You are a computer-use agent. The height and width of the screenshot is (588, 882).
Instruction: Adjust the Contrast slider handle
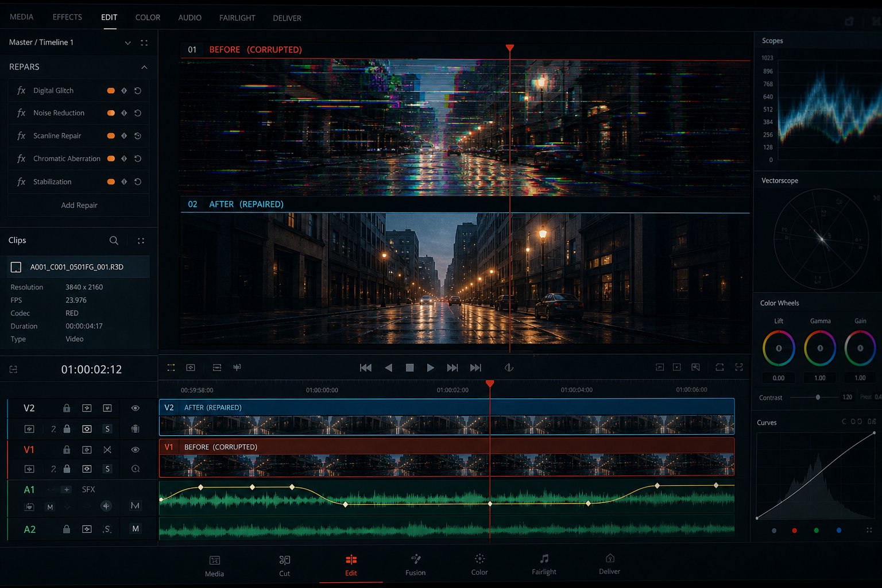click(818, 397)
